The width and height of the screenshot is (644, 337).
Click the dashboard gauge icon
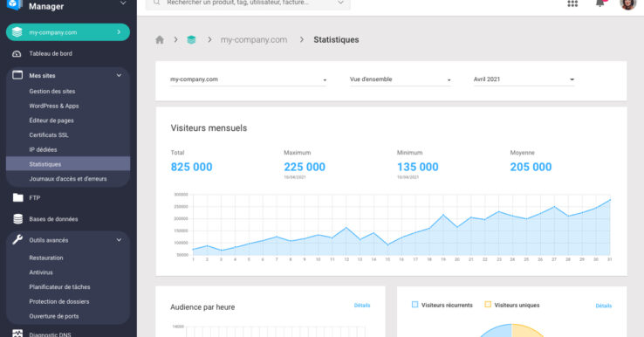[x=17, y=53]
